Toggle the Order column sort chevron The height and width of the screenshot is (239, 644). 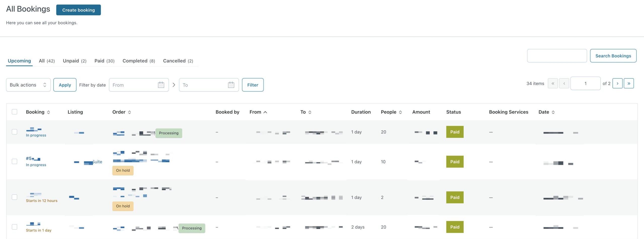130,112
